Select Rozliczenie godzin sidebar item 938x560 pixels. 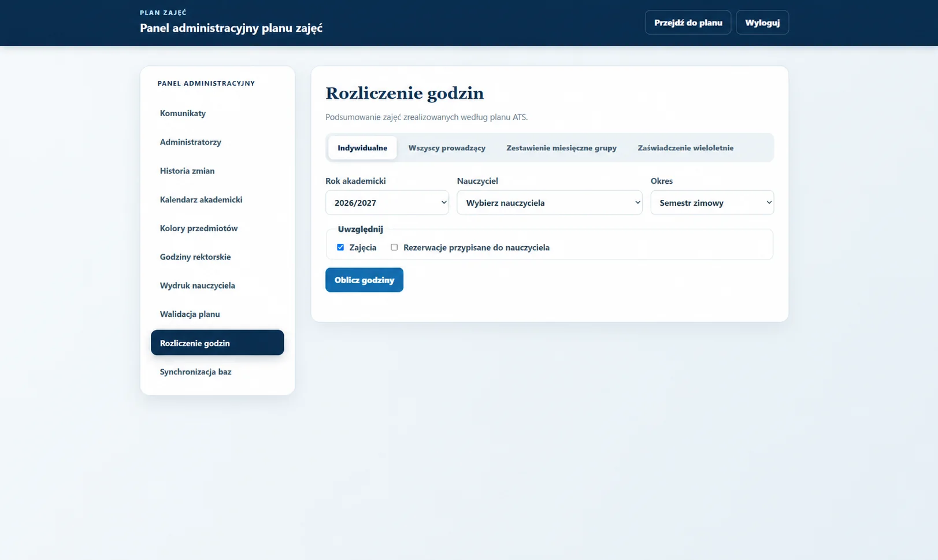(217, 343)
